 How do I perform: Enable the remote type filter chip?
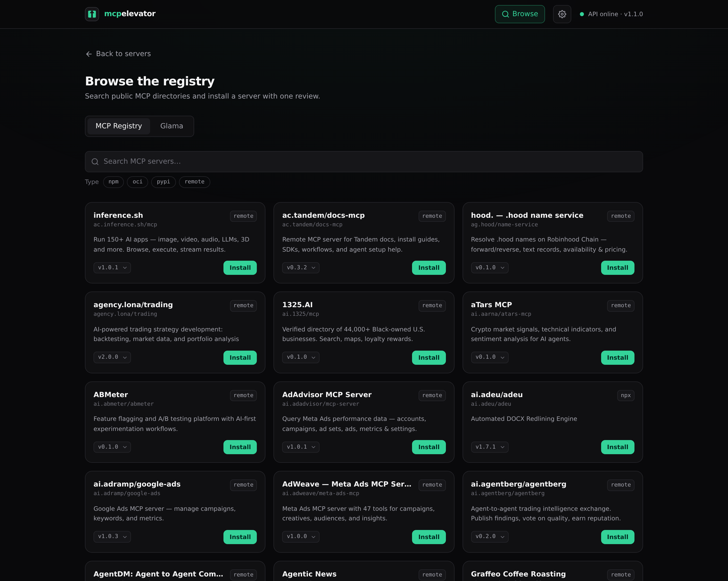[x=194, y=182]
